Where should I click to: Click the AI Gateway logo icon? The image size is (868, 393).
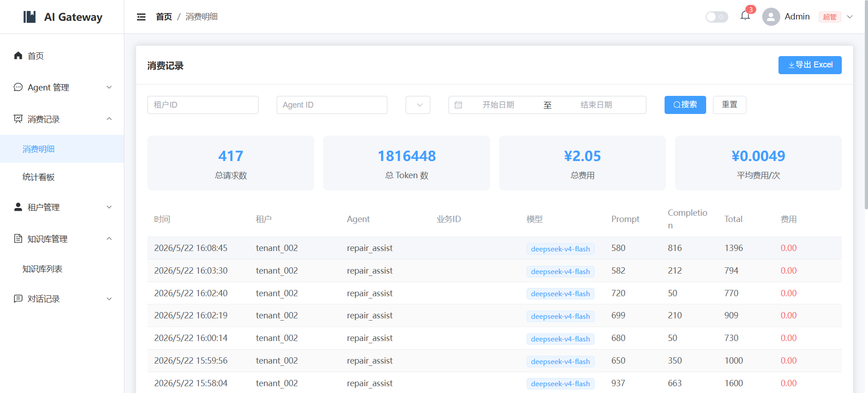point(29,17)
